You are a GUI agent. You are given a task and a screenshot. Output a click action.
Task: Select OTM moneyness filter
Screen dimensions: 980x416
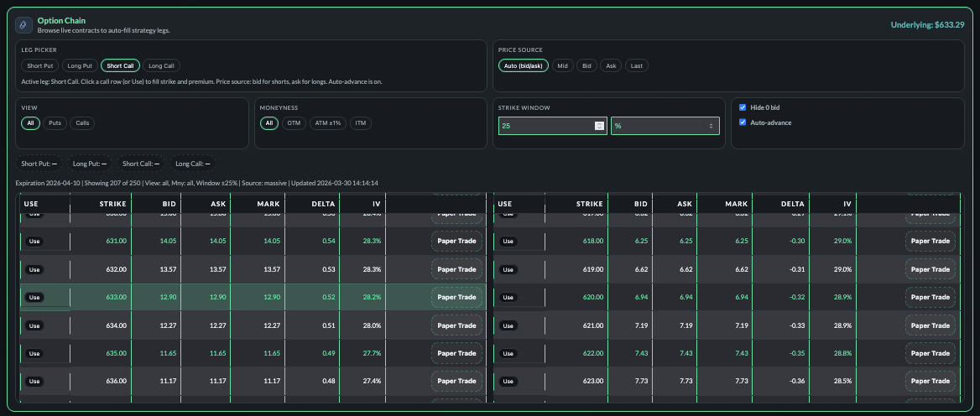click(x=295, y=123)
